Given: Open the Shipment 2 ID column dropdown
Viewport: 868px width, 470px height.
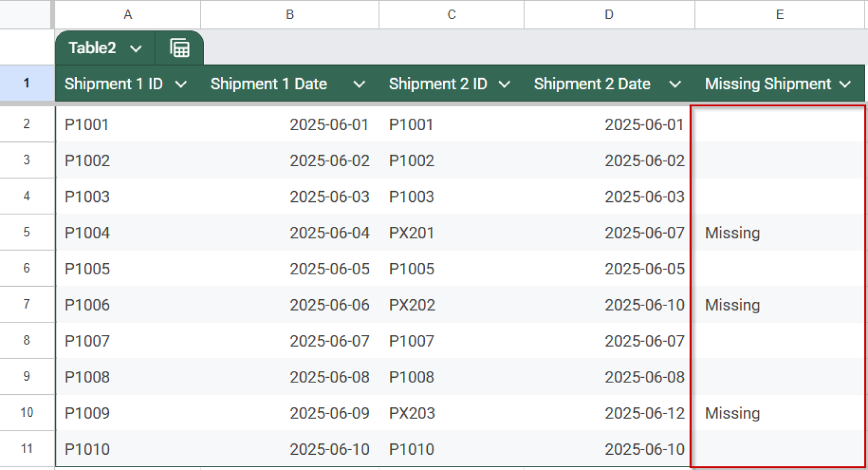Looking at the screenshot, I should [x=506, y=84].
